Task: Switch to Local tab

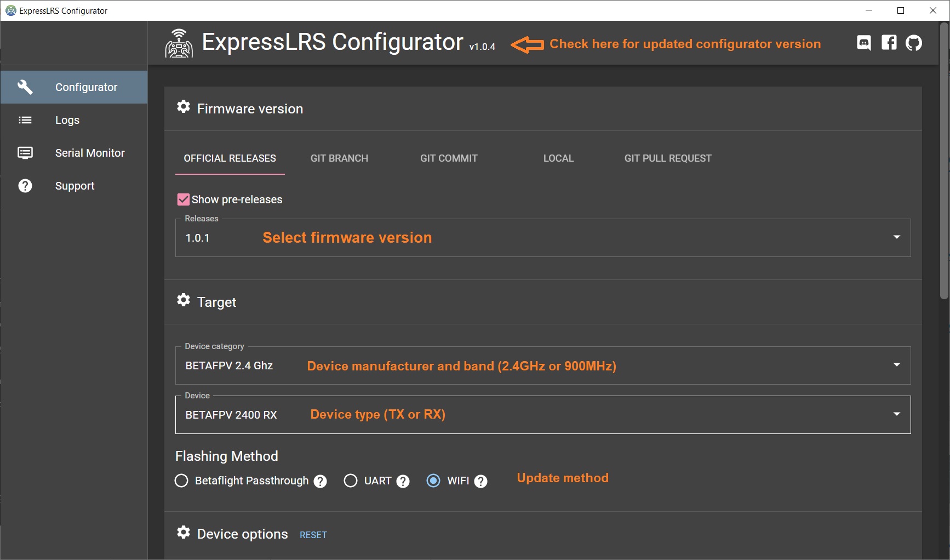Action: (559, 158)
